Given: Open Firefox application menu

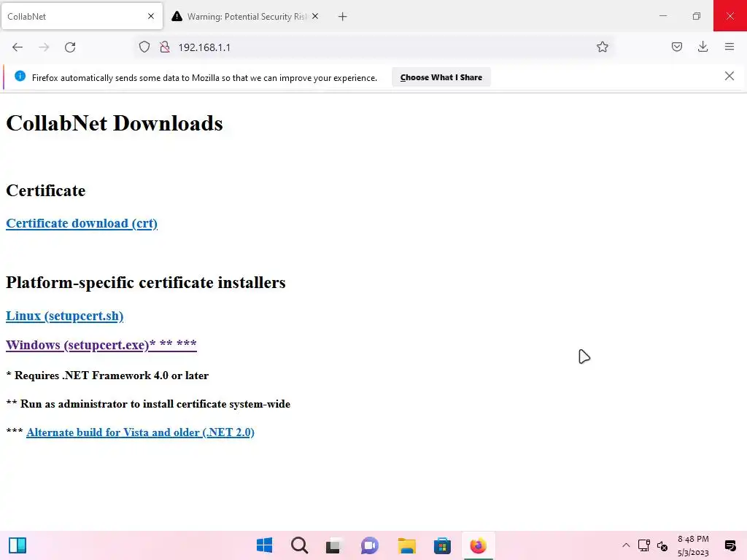Looking at the screenshot, I should [x=729, y=47].
